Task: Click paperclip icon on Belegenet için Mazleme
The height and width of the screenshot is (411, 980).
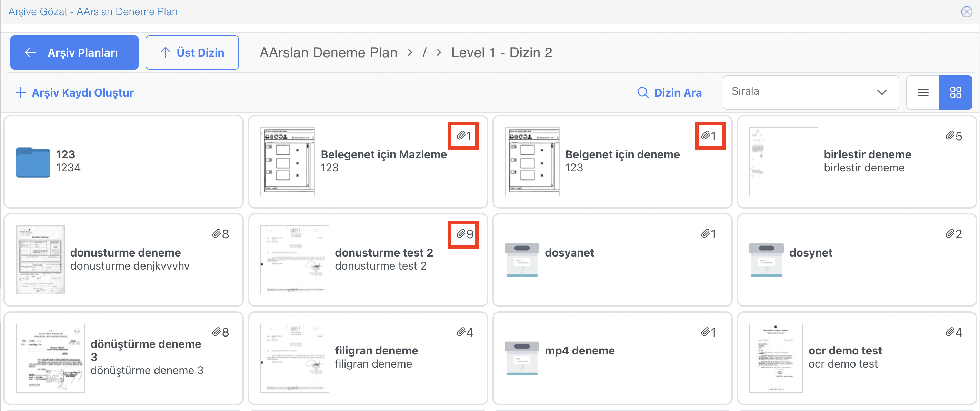Action: (x=461, y=136)
